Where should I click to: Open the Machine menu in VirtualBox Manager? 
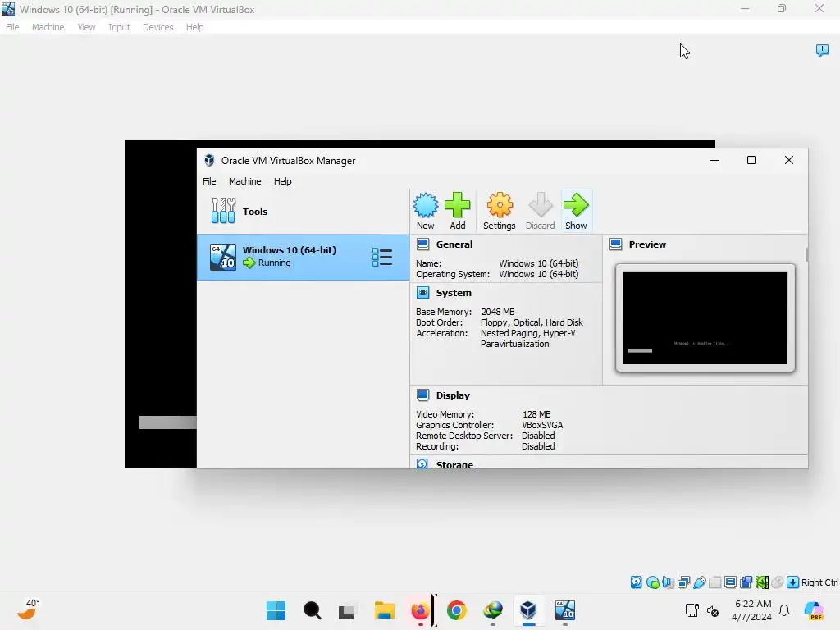[x=244, y=181]
